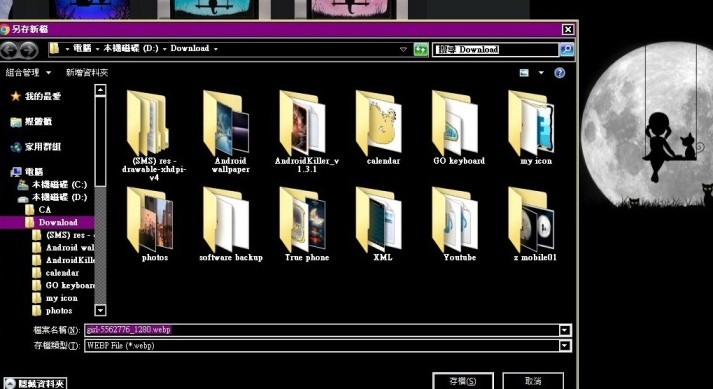This screenshot has height=389, width=713.
Task: Open the help question mark icon
Action: click(x=560, y=73)
